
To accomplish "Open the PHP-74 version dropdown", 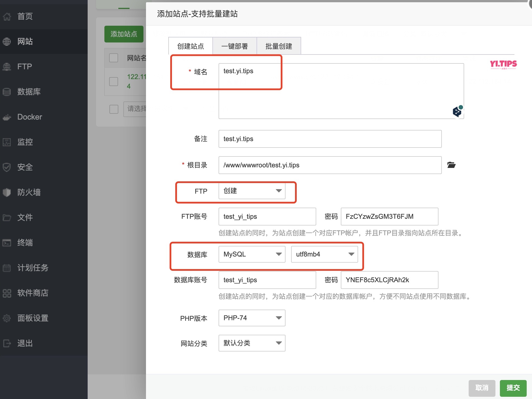I will click(x=251, y=318).
